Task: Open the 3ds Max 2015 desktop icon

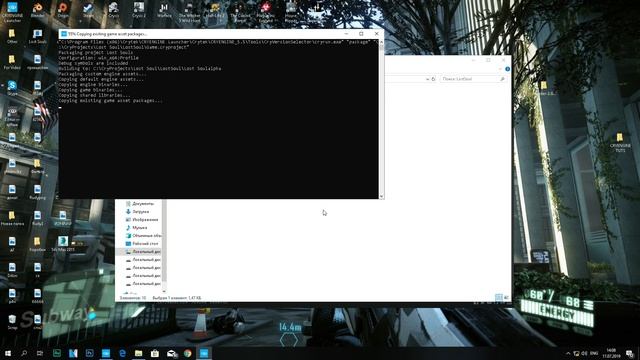Action: (x=63, y=244)
